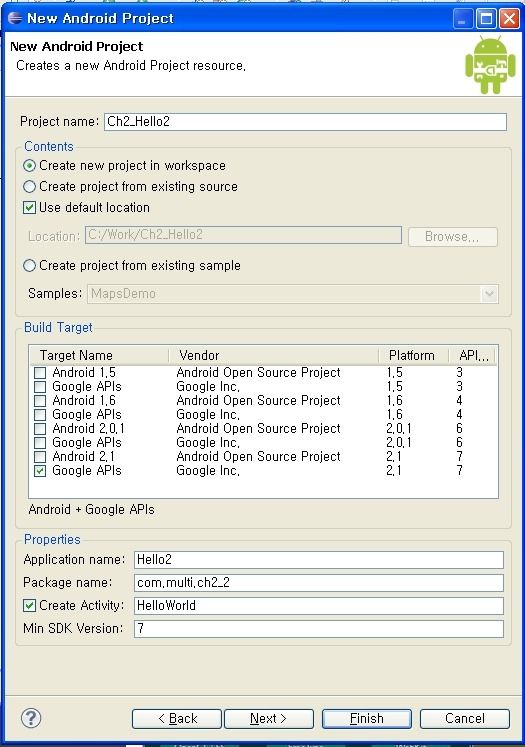Click the Android robot logo
Viewport: 525px width, 747px height.
(490, 64)
